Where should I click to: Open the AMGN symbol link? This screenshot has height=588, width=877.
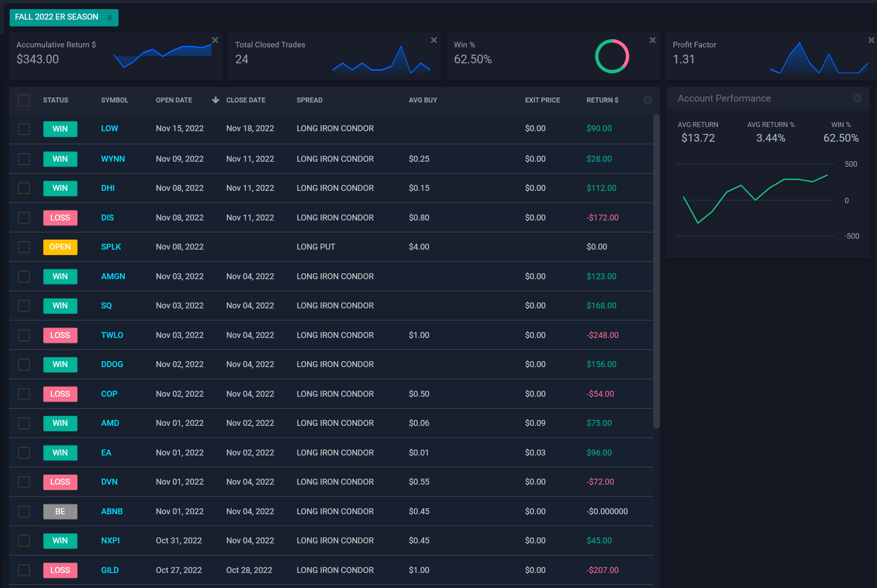coord(113,276)
